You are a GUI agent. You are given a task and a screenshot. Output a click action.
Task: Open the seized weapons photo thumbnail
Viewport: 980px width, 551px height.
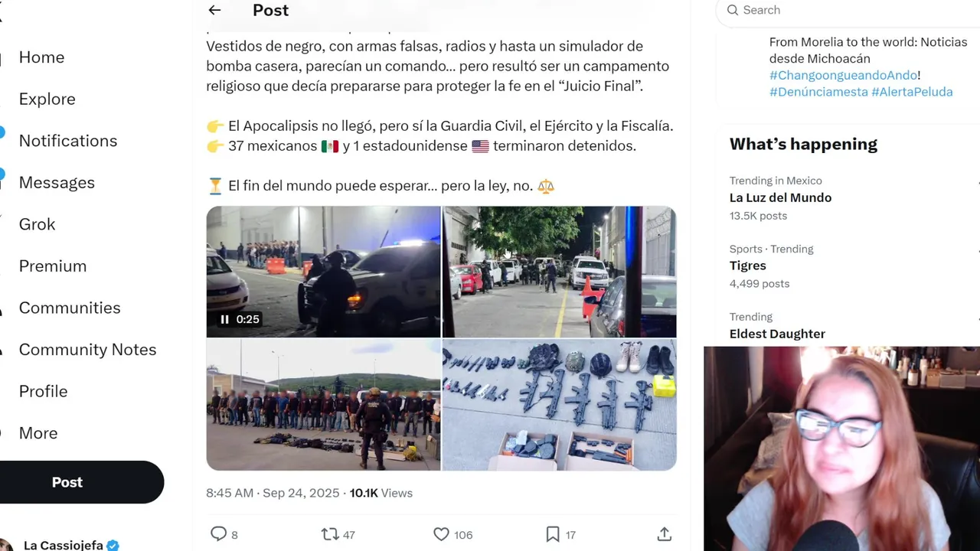pyautogui.click(x=560, y=405)
